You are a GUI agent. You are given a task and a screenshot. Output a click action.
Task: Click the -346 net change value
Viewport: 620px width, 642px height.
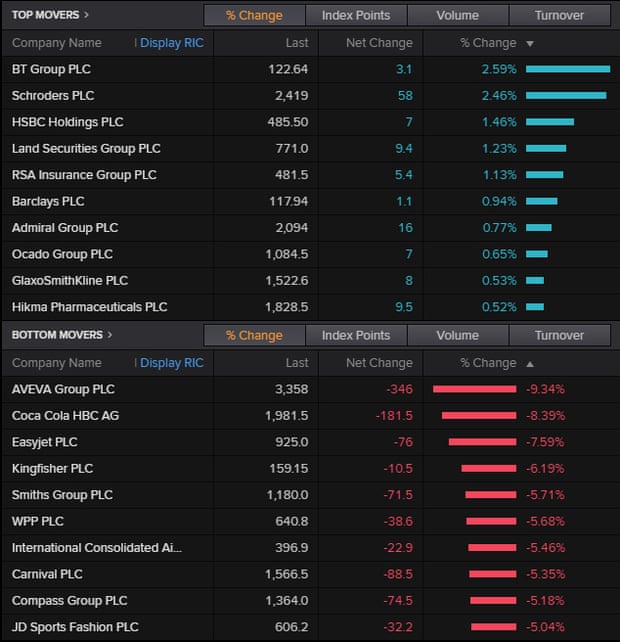tap(399, 389)
